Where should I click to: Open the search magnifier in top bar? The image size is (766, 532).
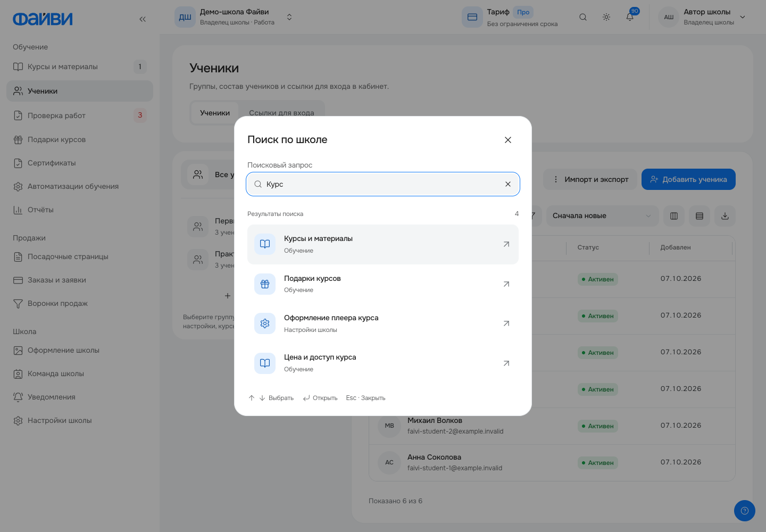(583, 17)
